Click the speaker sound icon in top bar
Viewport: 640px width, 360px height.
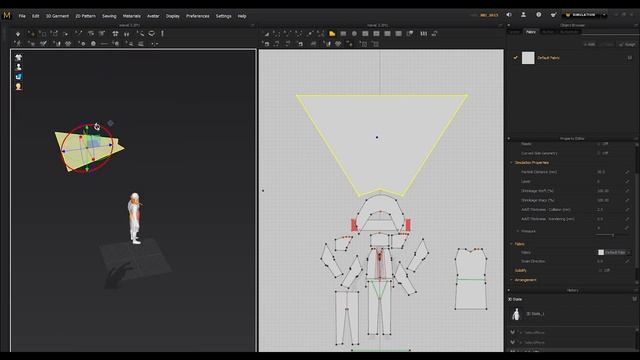[x=509, y=15]
